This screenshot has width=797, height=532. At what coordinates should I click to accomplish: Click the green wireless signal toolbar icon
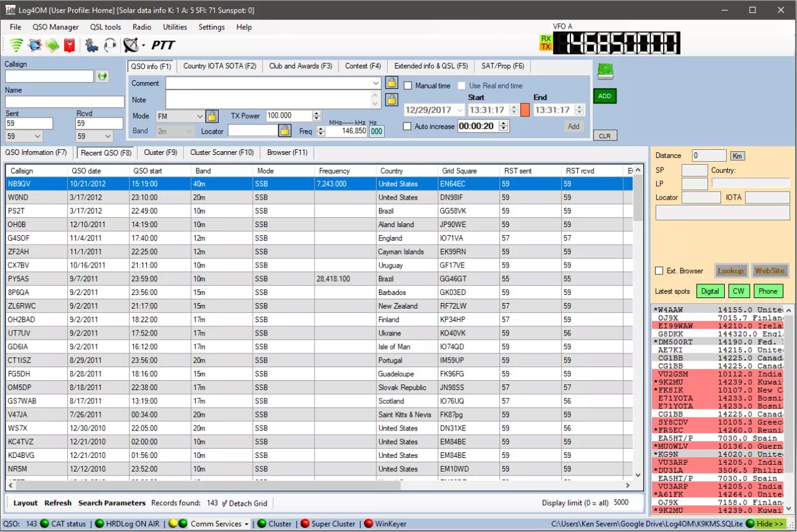tap(16, 45)
